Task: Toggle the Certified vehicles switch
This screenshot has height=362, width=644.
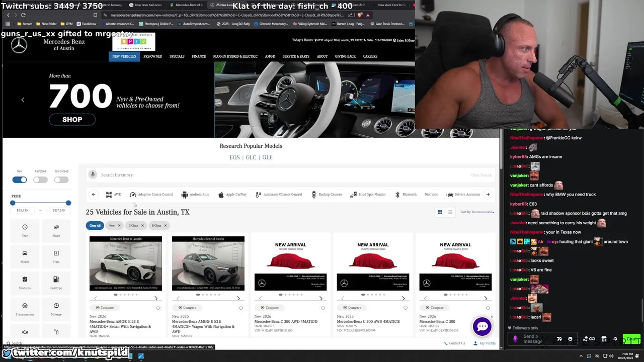Action: point(40,179)
